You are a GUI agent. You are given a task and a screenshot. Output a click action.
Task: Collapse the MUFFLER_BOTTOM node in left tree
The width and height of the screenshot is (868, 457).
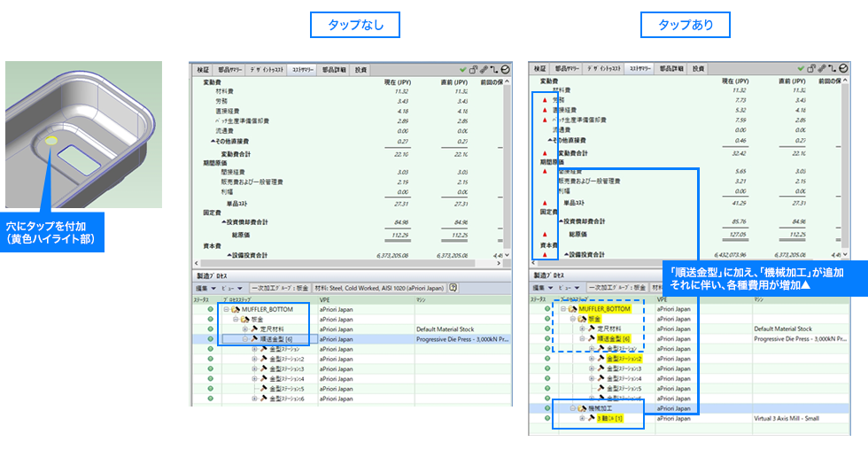226,309
